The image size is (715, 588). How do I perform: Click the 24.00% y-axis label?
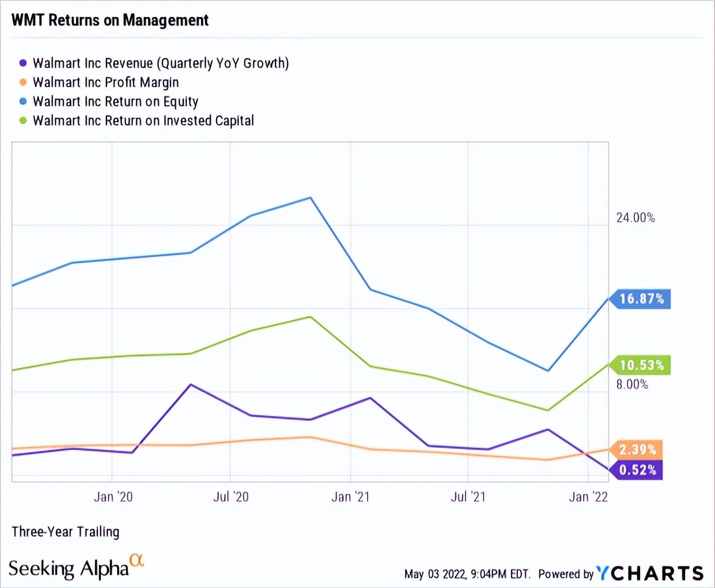click(x=636, y=218)
